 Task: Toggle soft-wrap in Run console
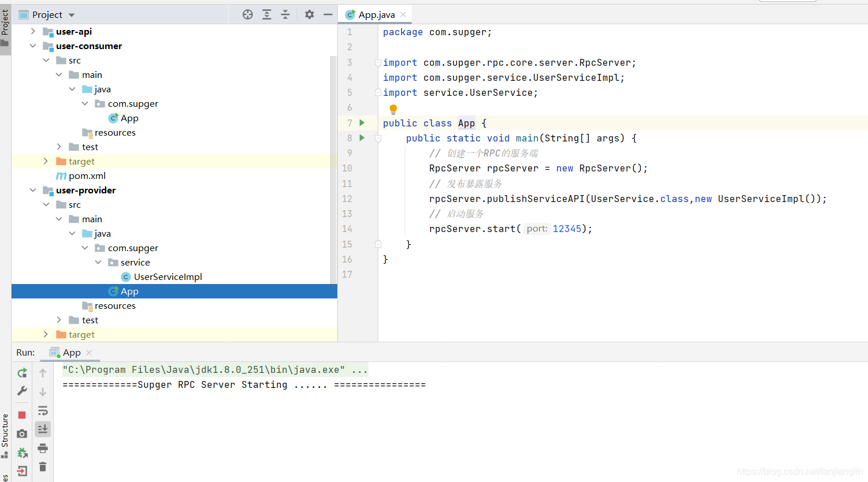click(43, 411)
